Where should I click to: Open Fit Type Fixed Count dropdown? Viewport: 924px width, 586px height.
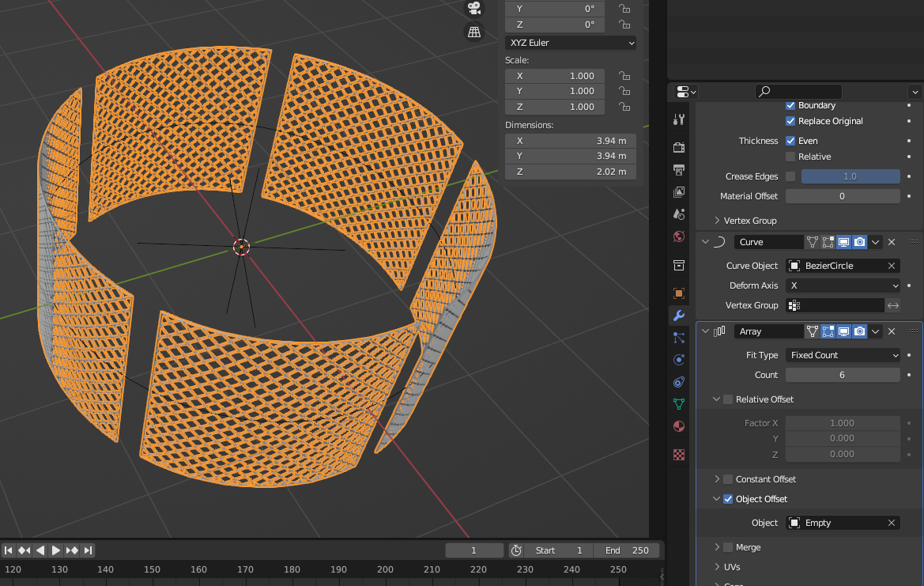[x=843, y=355]
